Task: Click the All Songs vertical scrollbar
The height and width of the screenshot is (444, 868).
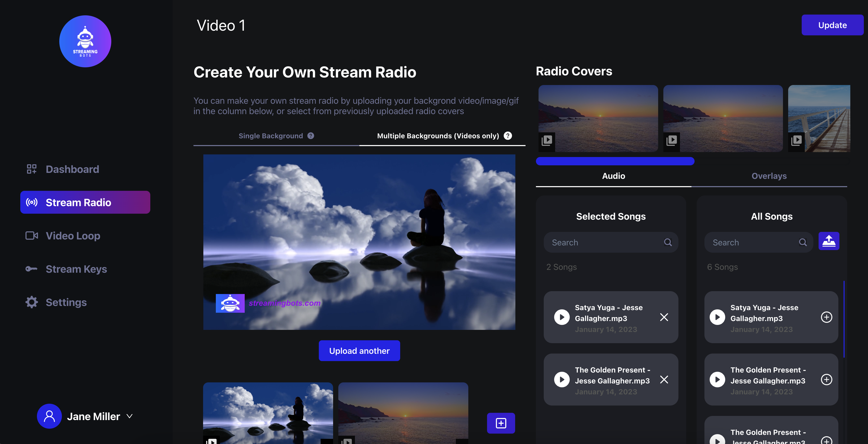Action: coord(844,319)
